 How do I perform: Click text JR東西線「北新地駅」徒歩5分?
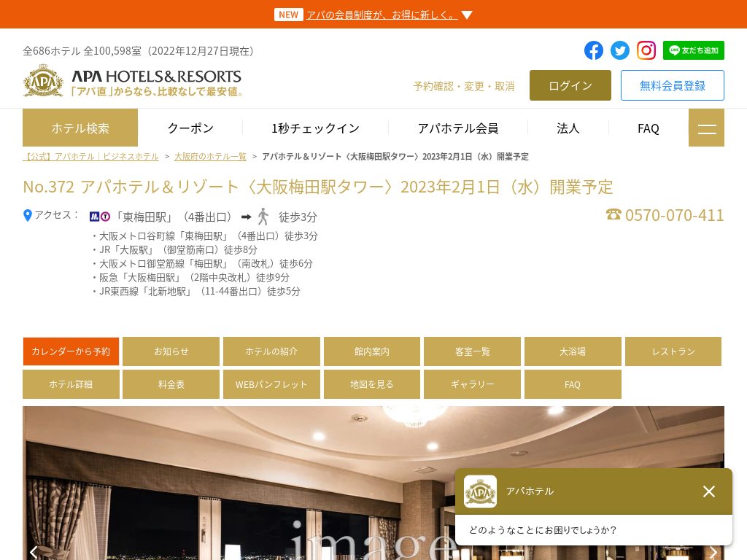200,292
